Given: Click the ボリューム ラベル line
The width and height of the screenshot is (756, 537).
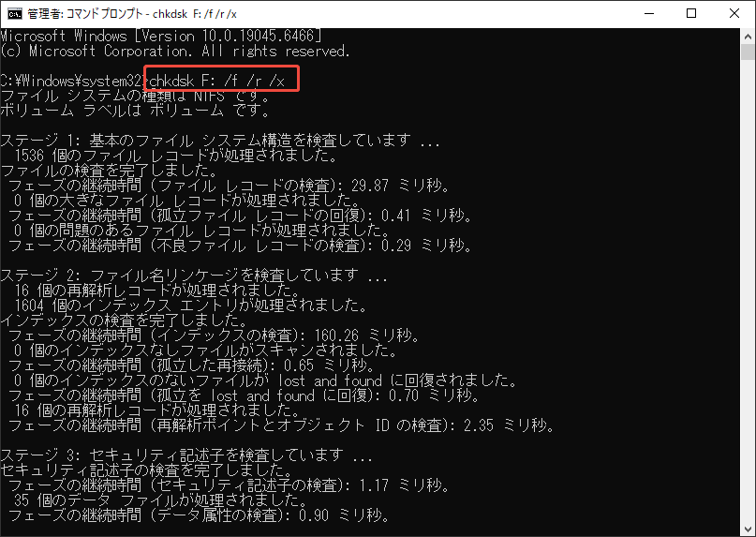Looking at the screenshot, I should click(x=135, y=111).
